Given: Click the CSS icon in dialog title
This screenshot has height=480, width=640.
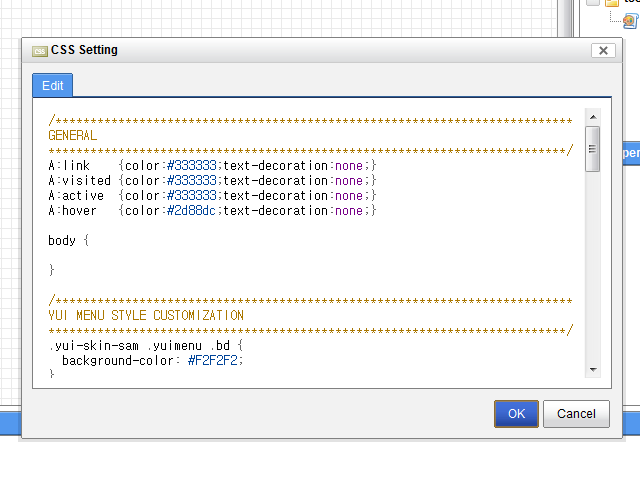Looking at the screenshot, I should 39,51.
